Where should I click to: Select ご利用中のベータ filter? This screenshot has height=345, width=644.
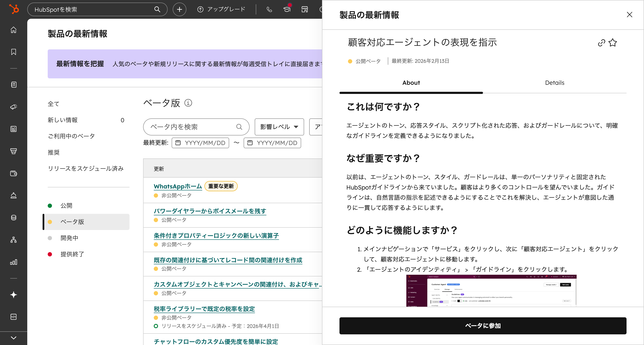71,136
